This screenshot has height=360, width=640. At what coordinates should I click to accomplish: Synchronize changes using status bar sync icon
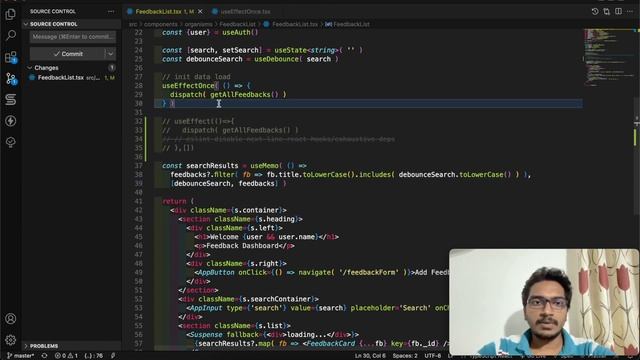pyautogui.click(x=44, y=356)
